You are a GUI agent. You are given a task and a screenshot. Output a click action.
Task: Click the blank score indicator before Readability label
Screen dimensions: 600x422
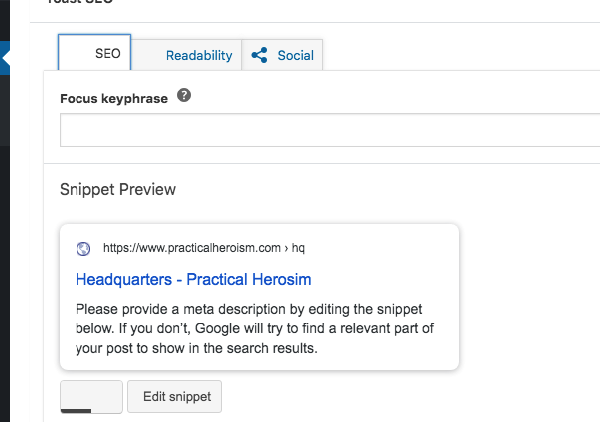click(151, 55)
